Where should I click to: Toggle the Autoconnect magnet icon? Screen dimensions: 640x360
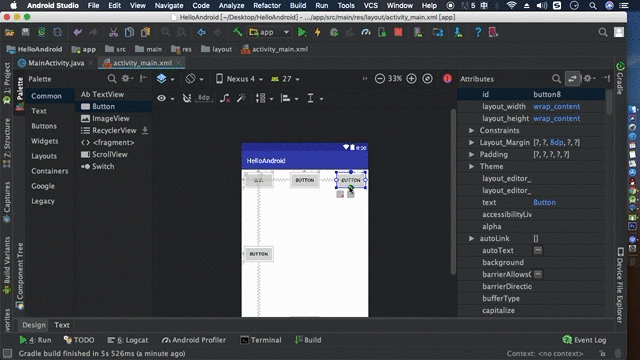(187, 98)
